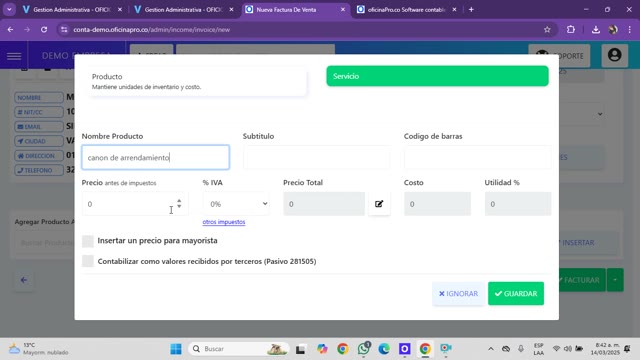Select the green Servicio type option

pos(437,76)
